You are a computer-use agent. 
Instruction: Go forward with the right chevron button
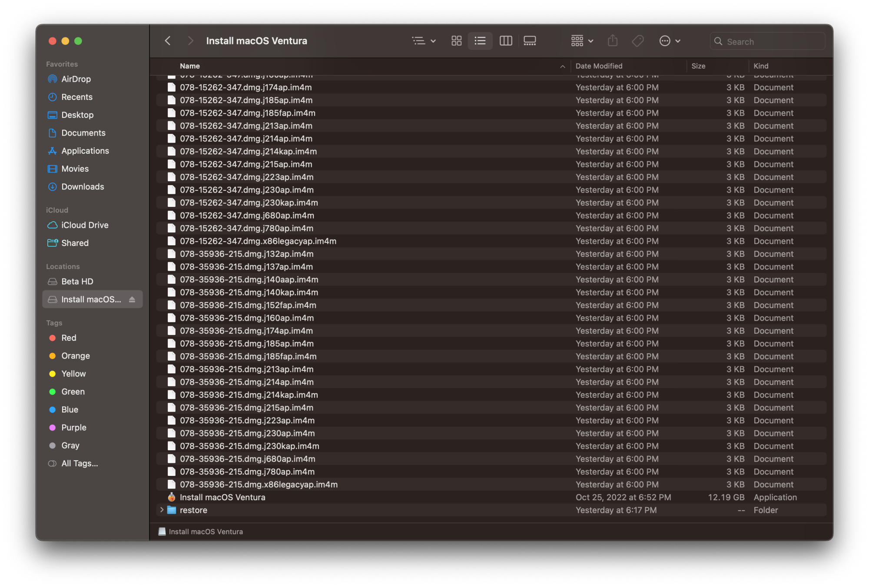click(190, 41)
